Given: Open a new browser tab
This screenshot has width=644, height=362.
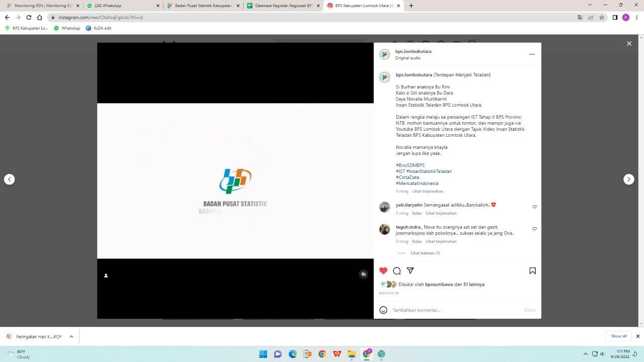Looking at the screenshot, I should point(411,6).
